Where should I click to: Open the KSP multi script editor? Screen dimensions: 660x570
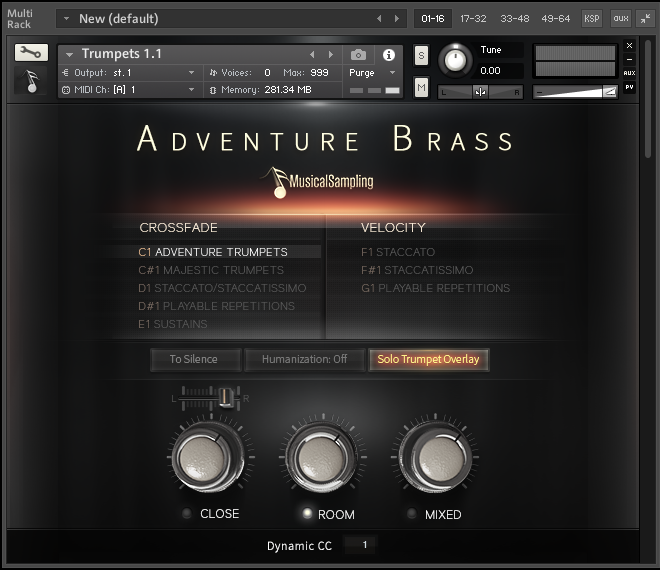[x=591, y=19]
